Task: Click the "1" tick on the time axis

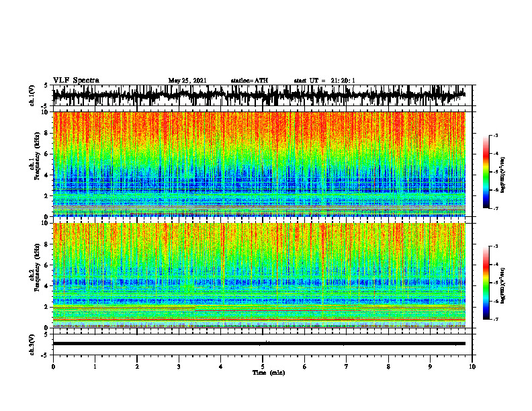Action: (x=95, y=367)
